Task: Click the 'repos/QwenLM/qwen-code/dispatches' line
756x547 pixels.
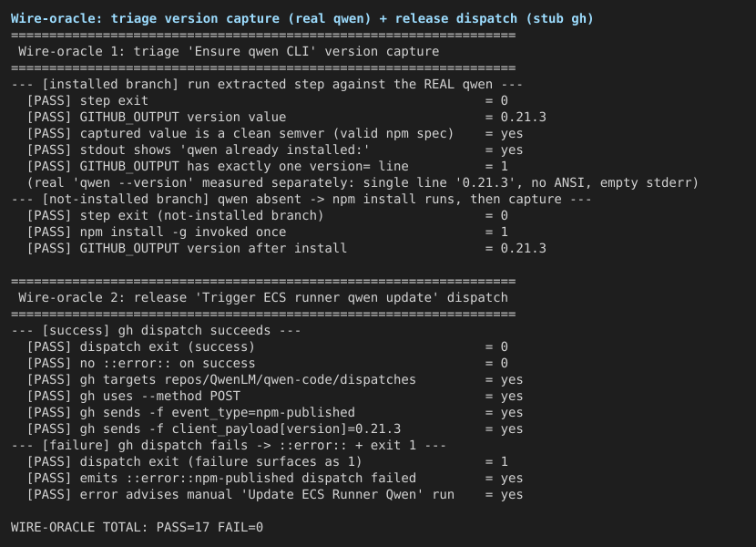Action: pos(275,380)
